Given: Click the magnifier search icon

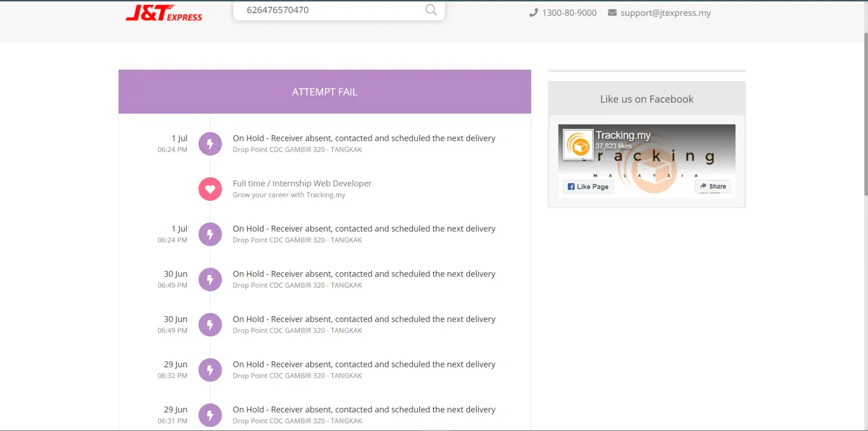Looking at the screenshot, I should pos(431,10).
